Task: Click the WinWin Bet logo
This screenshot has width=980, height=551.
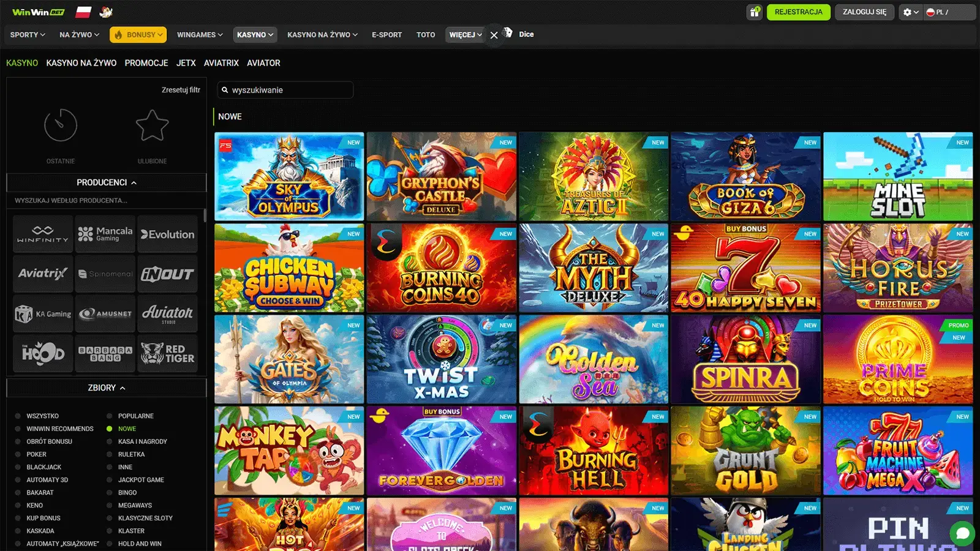Action: click(39, 12)
